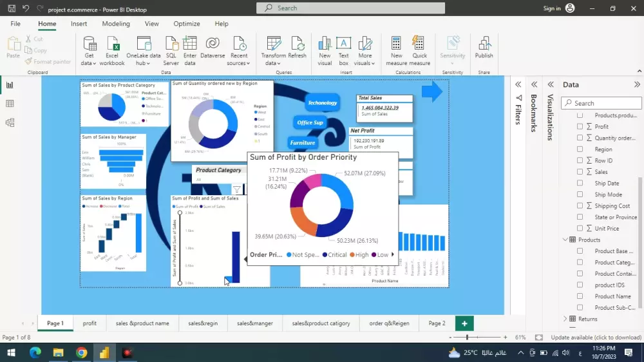Open the OneLake data hub menu
644x362 pixels.
click(x=144, y=51)
